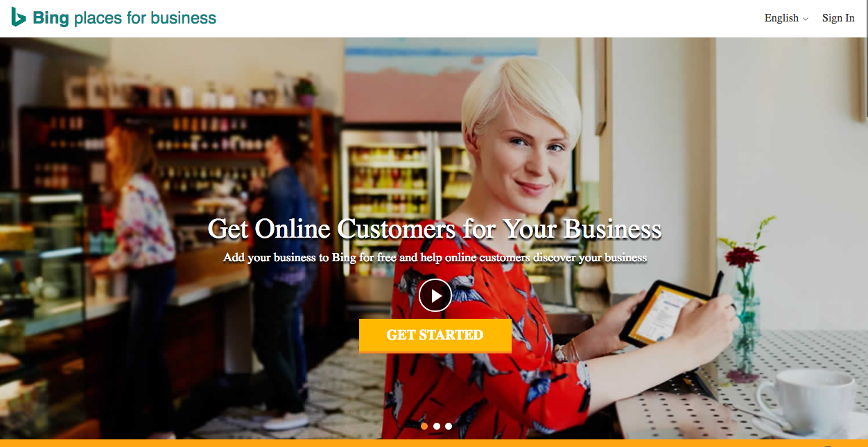This screenshot has width=868, height=447.
Task: Click the 'Add your business to Bing' subheading
Action: click(435, 258)
